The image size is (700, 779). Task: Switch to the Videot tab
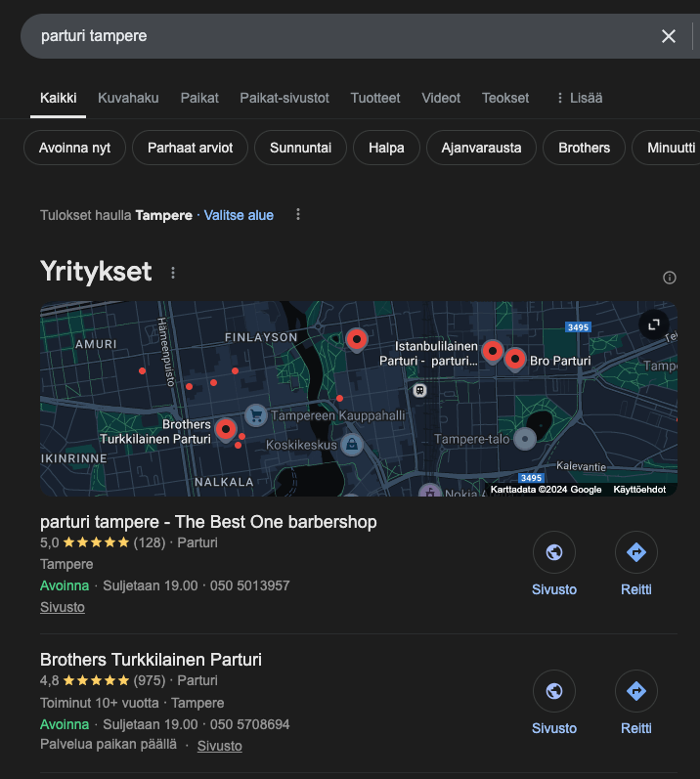pos(441,98)
